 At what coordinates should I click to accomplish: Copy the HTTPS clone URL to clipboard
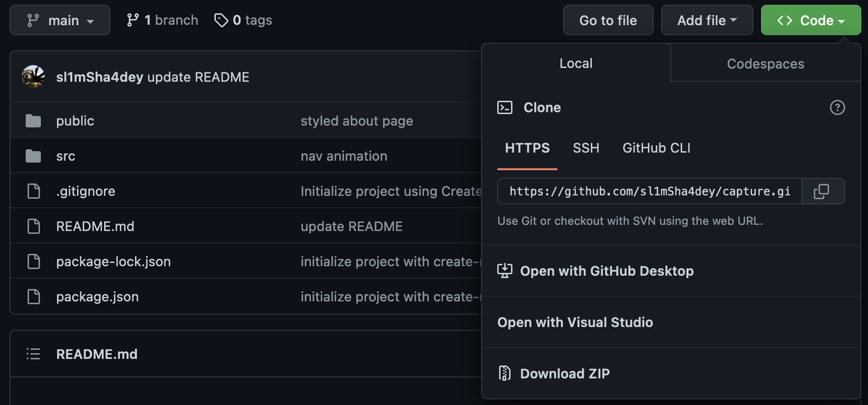(822, 191)
